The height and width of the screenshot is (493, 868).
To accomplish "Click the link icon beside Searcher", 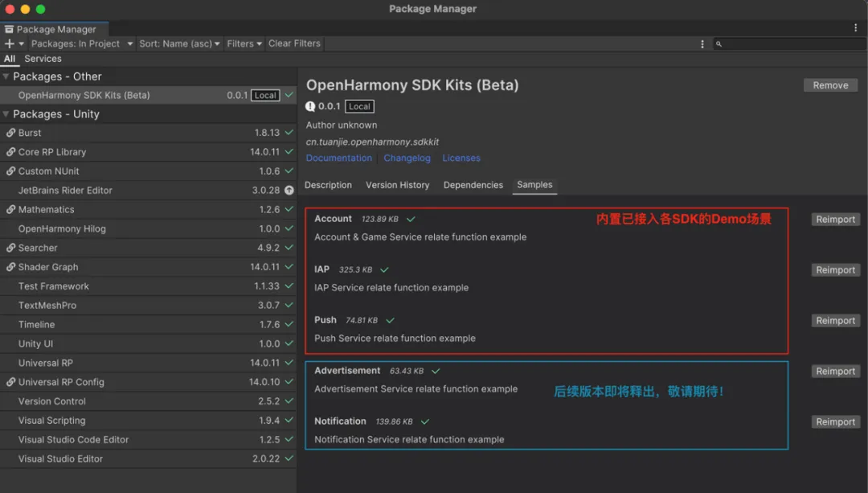I will [10, 248].
